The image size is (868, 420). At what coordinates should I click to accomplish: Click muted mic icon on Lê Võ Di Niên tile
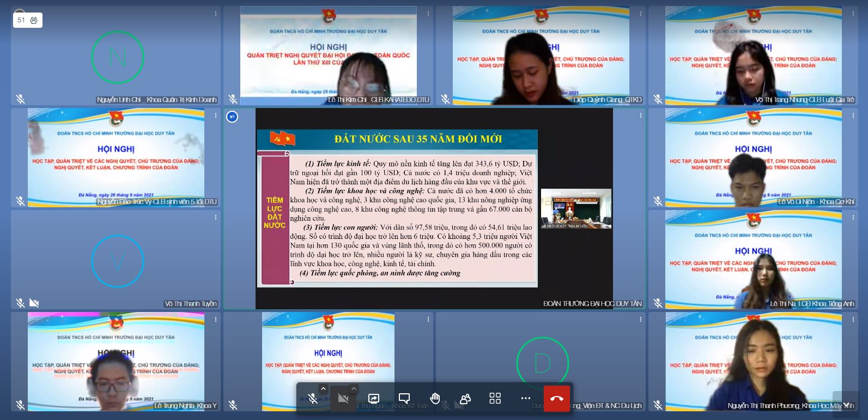658,201
